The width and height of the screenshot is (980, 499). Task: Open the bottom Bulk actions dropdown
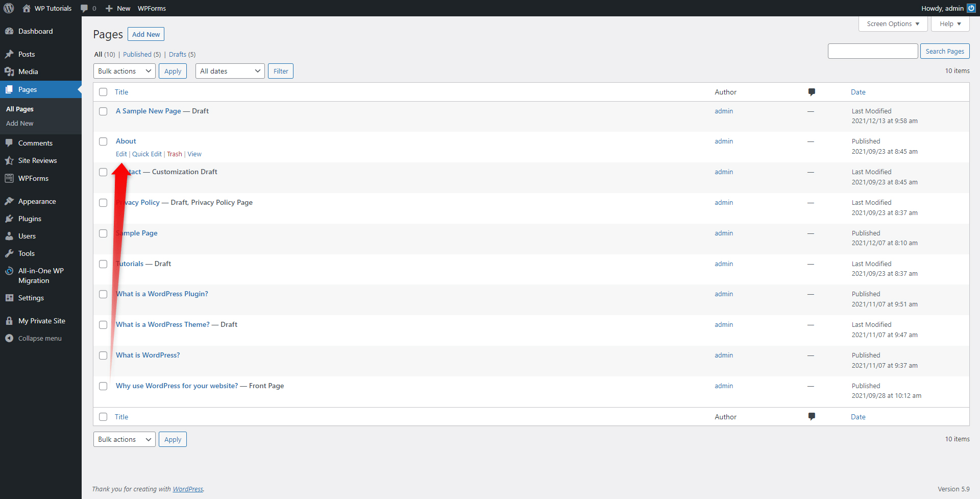(x=125, y=439)
